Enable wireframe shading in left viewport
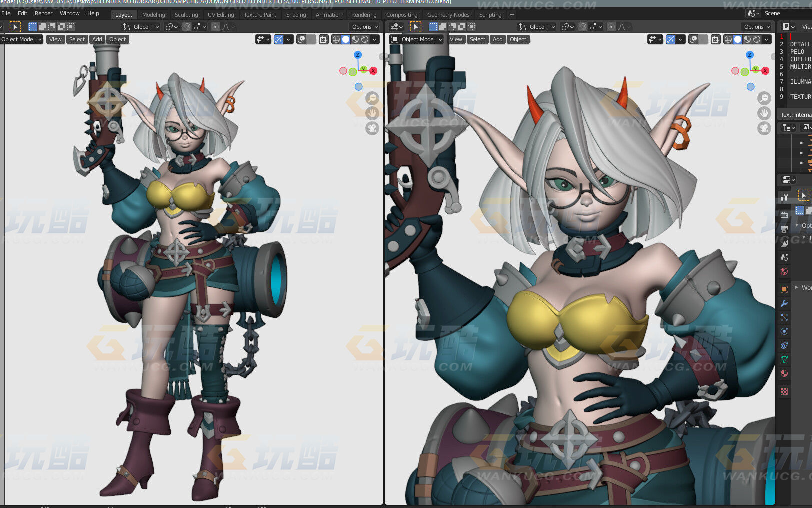The height and width of the screenshot is (508, 812). point(336,39)
